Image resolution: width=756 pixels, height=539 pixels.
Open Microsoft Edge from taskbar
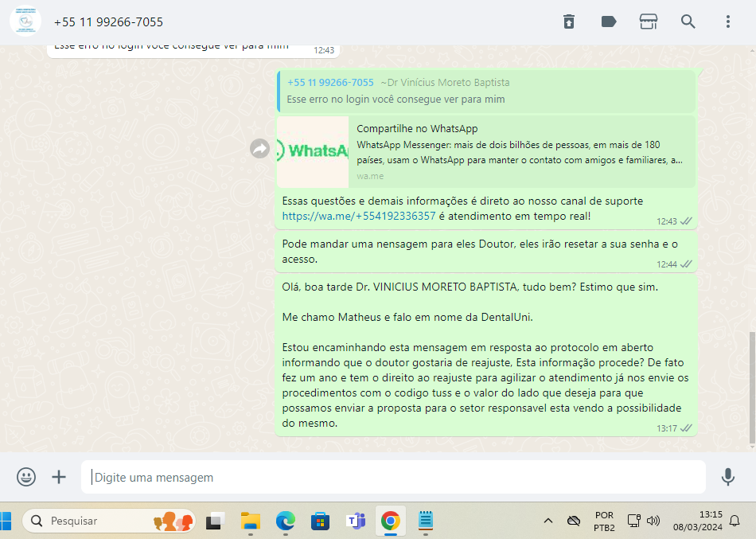point(286,521)
